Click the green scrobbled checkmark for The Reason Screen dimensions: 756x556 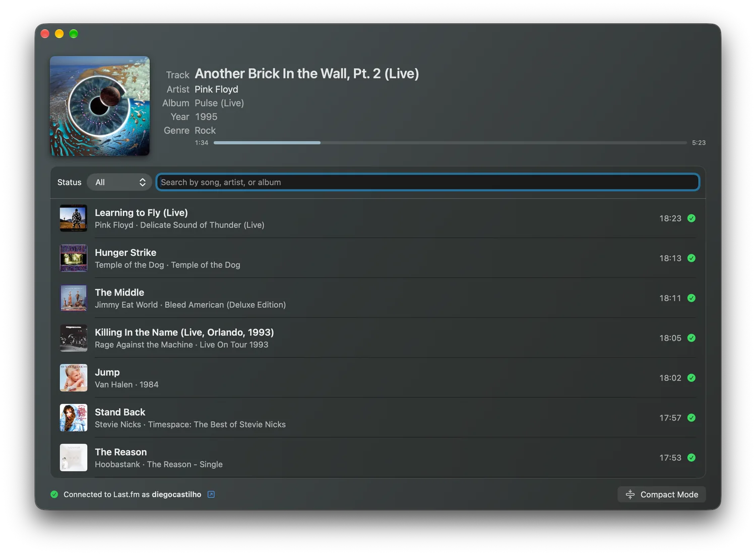(x=691, y=457)
